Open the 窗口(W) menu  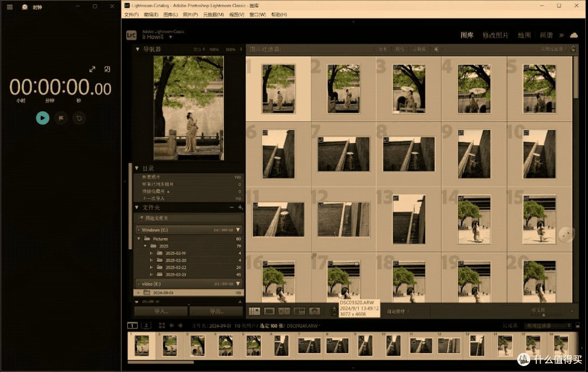(258, 15)
